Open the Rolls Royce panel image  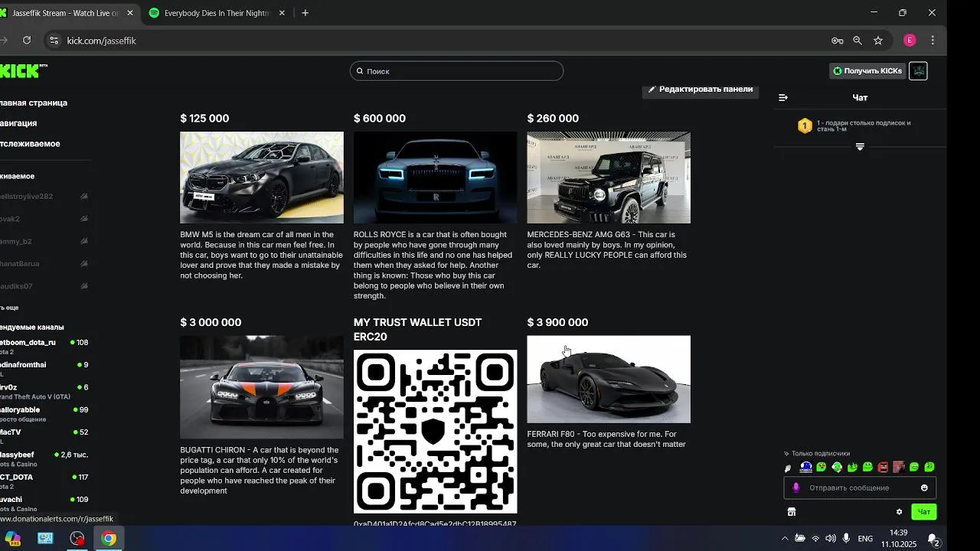coord(435,178)
